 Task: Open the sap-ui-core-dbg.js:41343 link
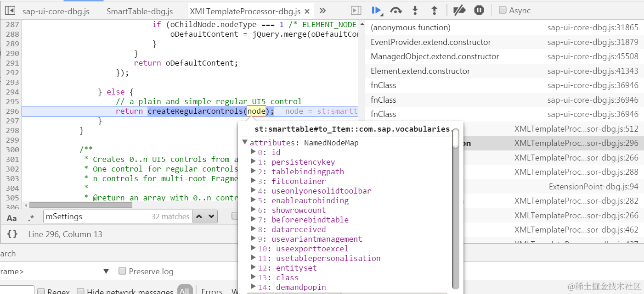pyautogui.click(x=593, y=71)
